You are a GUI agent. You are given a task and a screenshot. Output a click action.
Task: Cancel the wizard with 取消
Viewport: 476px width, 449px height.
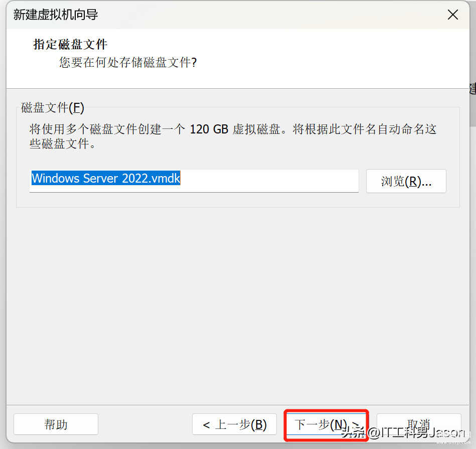[419, 424]
